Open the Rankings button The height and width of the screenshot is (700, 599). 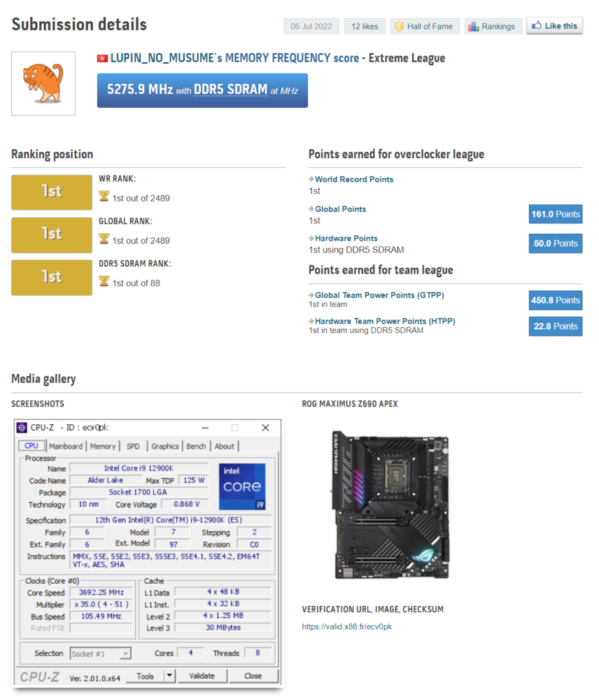coord(493,27)
